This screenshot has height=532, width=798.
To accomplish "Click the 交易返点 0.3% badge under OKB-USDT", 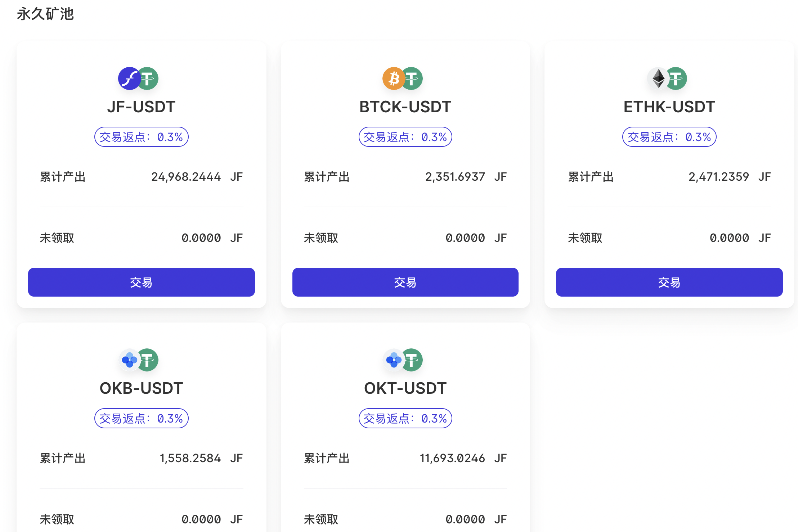I will pos(142,418).
